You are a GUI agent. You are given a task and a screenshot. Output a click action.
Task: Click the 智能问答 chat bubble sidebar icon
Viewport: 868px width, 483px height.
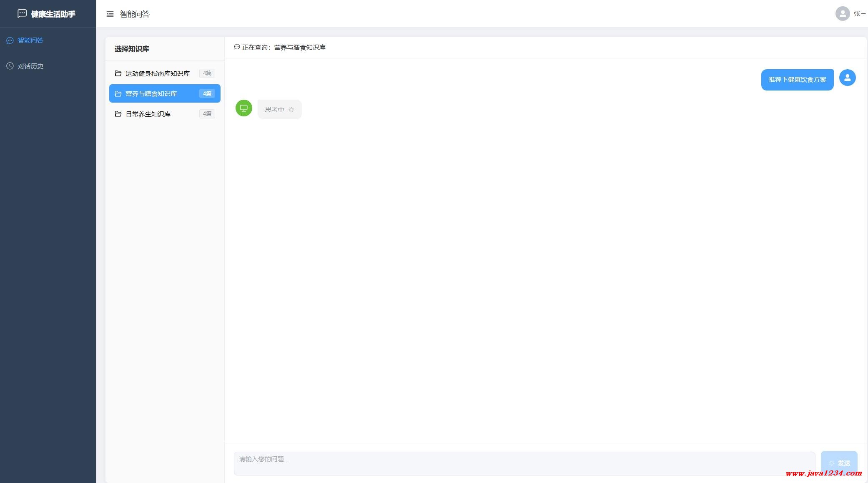(10, 40)
